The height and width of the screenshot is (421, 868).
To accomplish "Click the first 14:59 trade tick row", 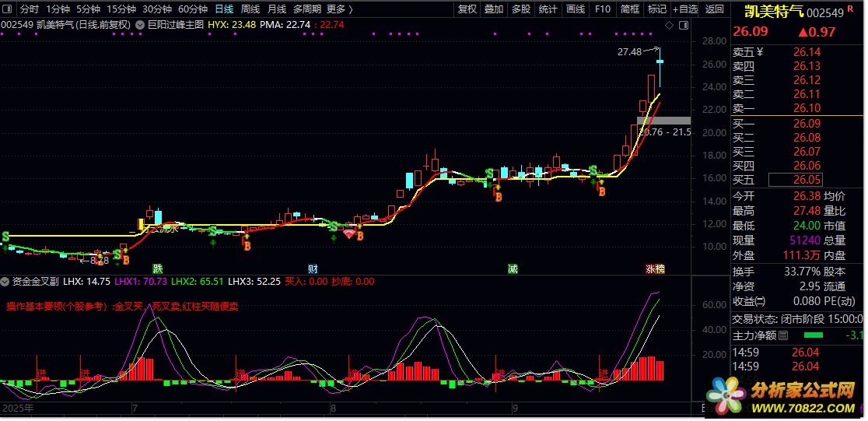I will (x=798, y=353).
